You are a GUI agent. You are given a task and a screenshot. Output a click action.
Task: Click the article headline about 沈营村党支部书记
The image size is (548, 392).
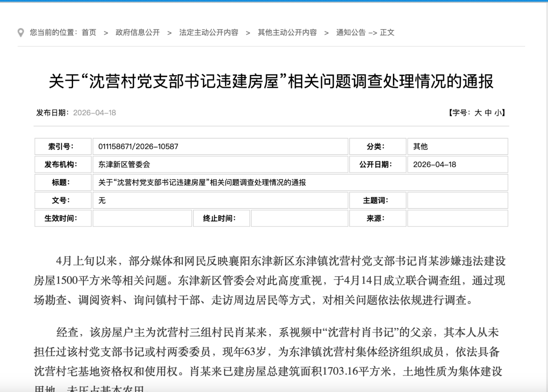pyautogui.click(x=271, y=81)
